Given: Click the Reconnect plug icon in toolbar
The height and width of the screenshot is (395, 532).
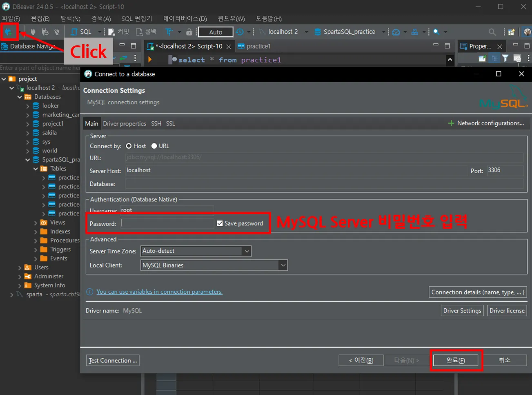Looking at the screenshot, I should pos(45,32).
